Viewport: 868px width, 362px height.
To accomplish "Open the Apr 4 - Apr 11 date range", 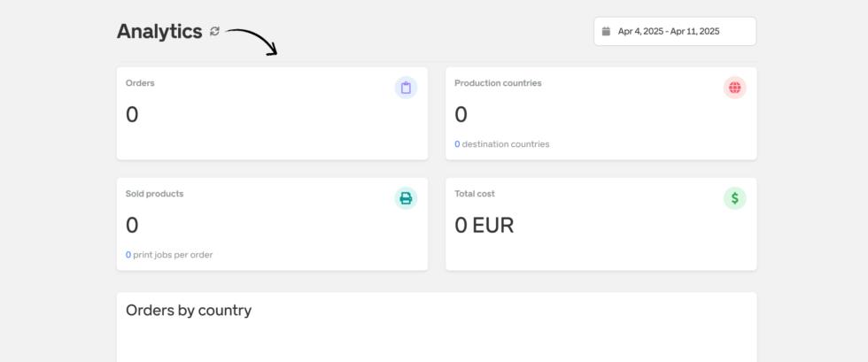I will pos(669,31).
